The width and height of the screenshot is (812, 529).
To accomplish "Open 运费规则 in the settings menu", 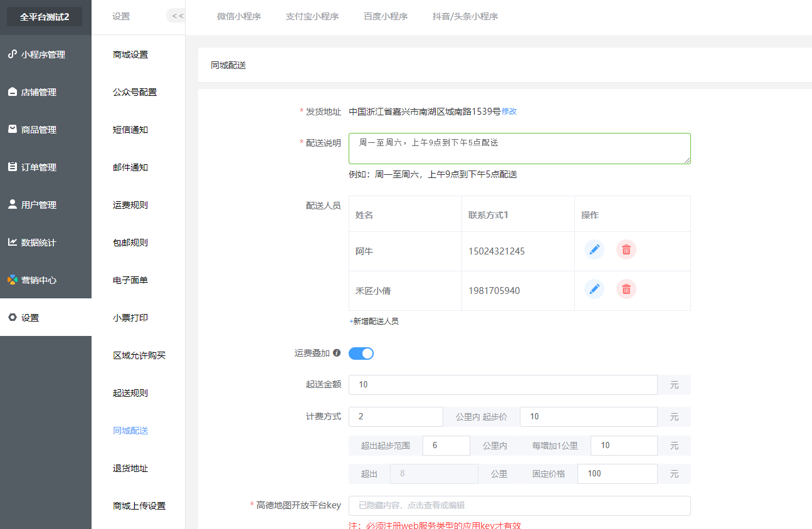I will coord(130,205).
